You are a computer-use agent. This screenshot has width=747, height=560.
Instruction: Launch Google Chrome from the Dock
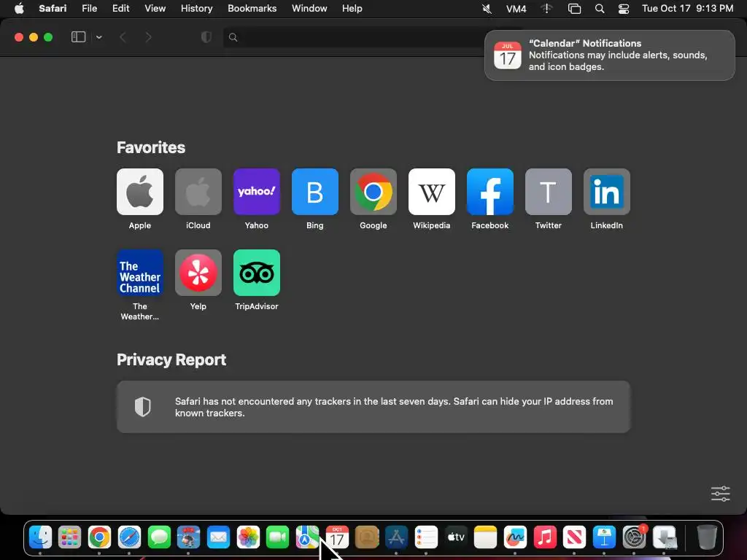click(99, 537)
